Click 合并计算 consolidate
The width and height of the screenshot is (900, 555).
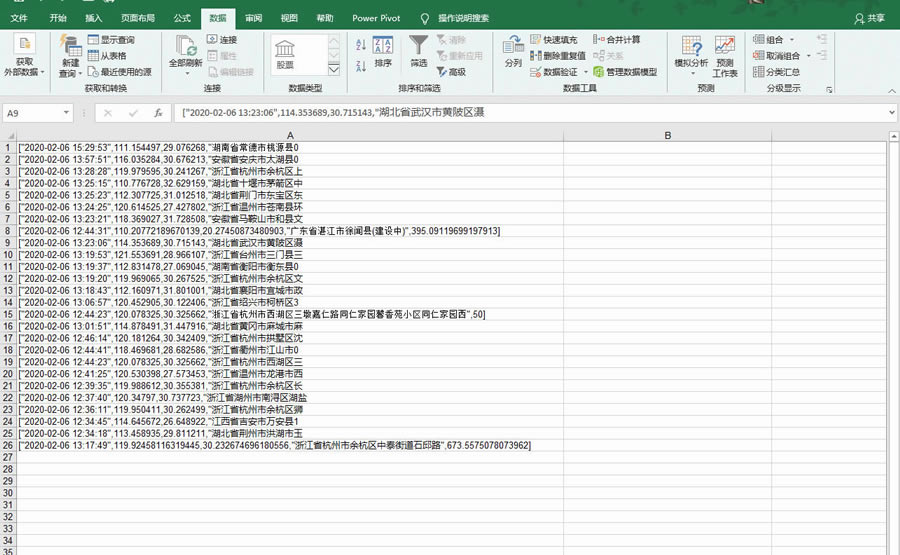[x=616, y=40]
